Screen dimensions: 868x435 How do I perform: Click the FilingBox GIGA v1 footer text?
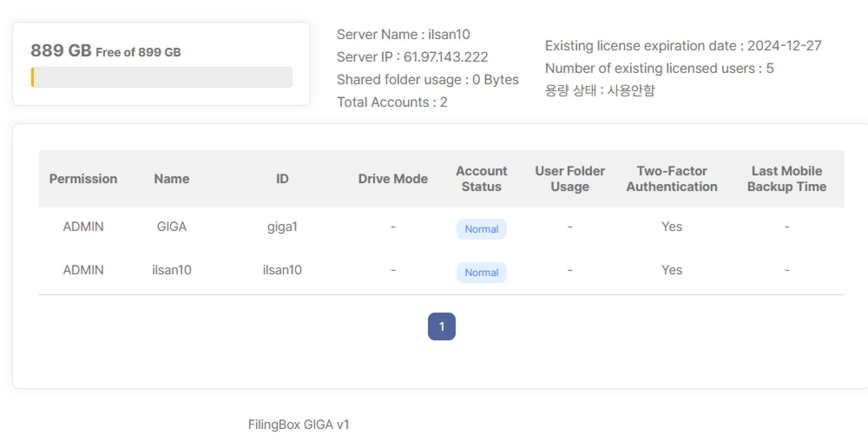(299, 424)
